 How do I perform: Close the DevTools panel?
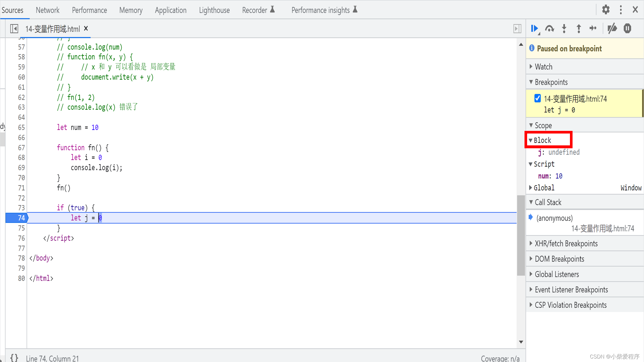635,10
